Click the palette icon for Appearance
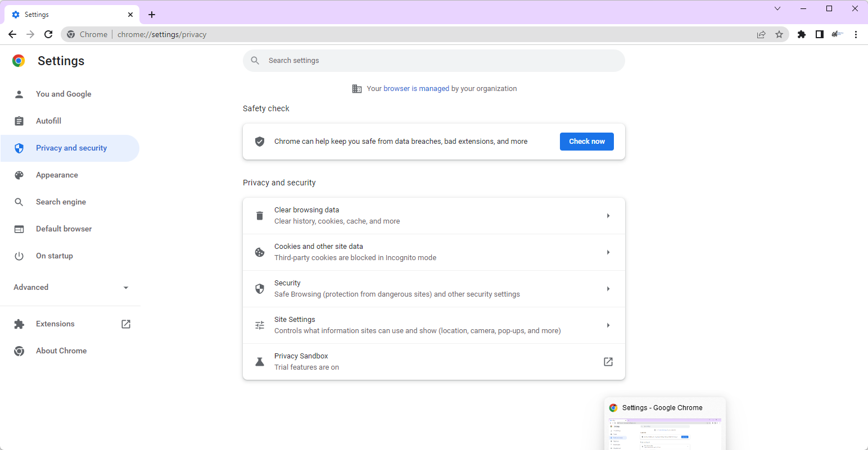 (19, 175)
